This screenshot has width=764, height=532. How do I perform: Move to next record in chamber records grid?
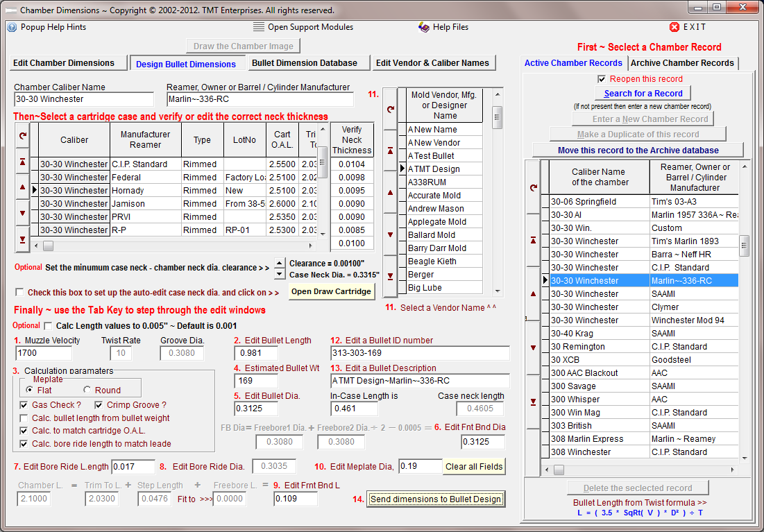(533, 347)
